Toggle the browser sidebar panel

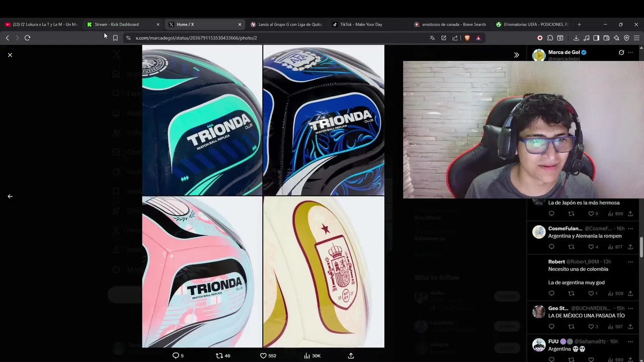pyautogui.click(x=596, y=38)
